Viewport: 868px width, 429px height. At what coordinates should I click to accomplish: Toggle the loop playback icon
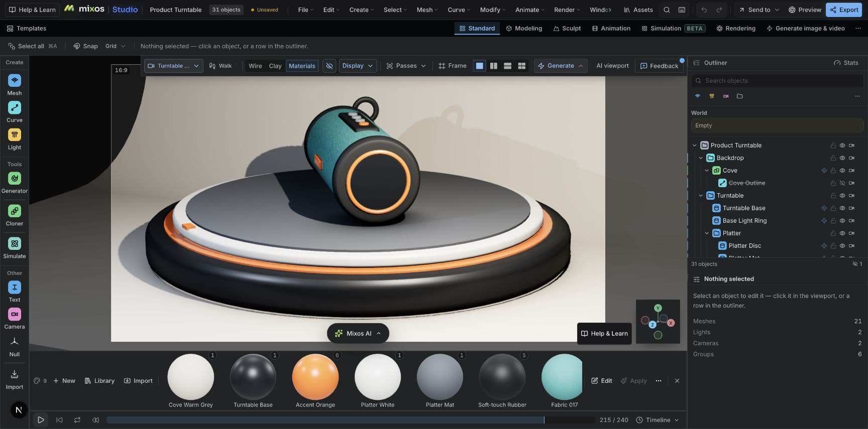[77, 420]
